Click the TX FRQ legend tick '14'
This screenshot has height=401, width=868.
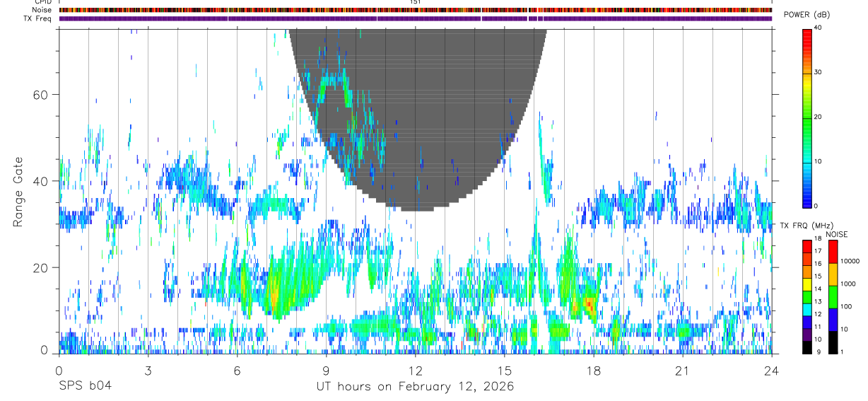pyautogui.click(x=819, y=290)
